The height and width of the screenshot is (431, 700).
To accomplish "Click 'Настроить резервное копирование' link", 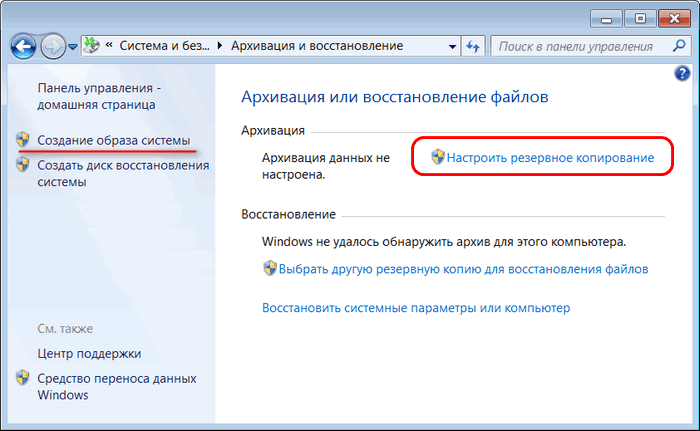I will [x=550, y=158].
